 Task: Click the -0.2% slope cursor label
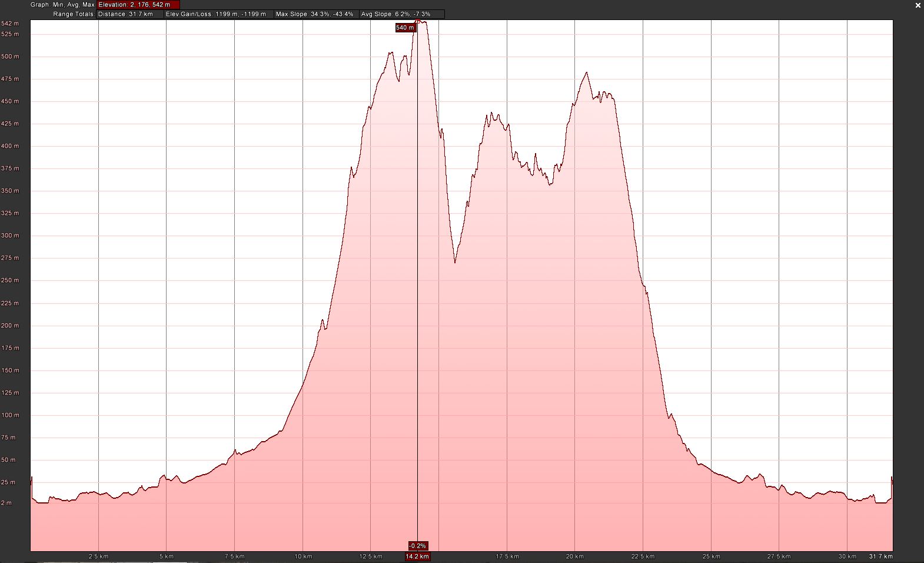point(417,546)
